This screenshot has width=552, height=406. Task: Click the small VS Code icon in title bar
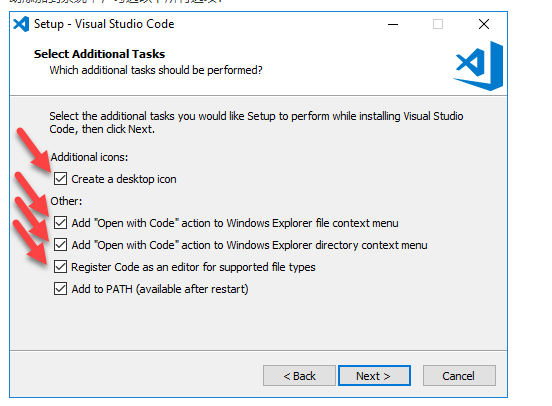(21, 24)
